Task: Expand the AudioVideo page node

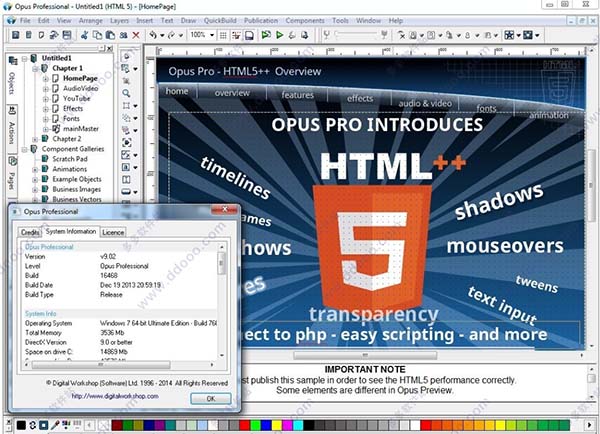Action: [x=46, y=89]
